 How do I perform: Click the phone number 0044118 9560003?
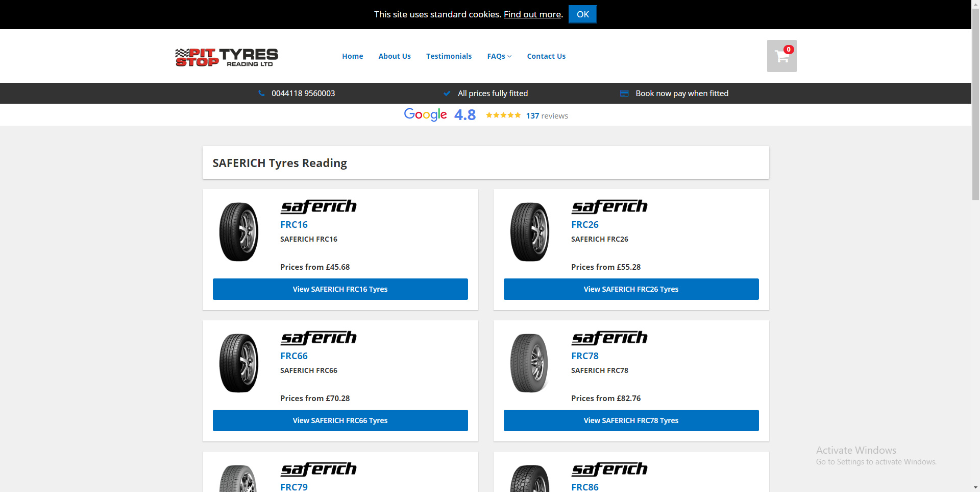[303, 93]
